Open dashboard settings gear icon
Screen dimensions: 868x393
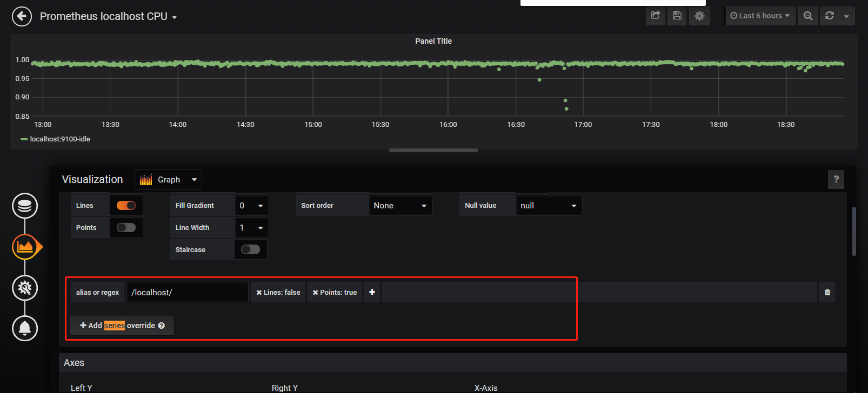pyautogui.click(x=699, y=16)
